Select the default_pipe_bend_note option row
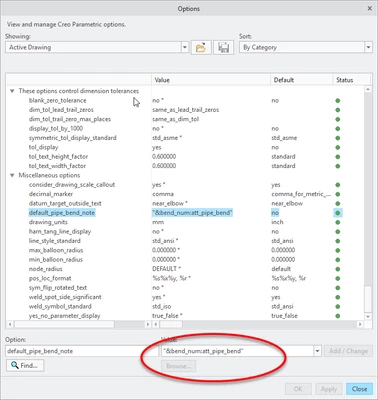This screenshot has height=400, width=378. tap(62, 213)
